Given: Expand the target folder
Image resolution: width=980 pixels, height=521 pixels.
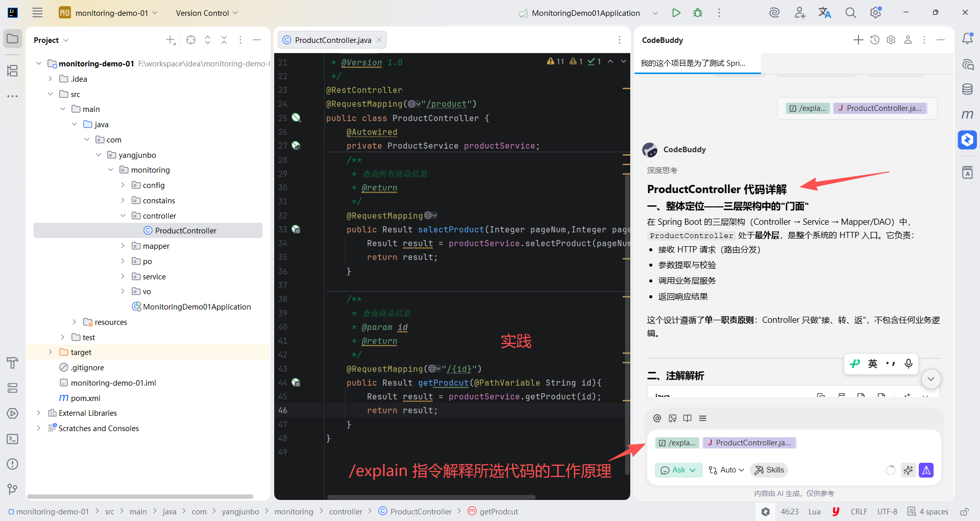Looking at the screenshot, I should (50, 352).
